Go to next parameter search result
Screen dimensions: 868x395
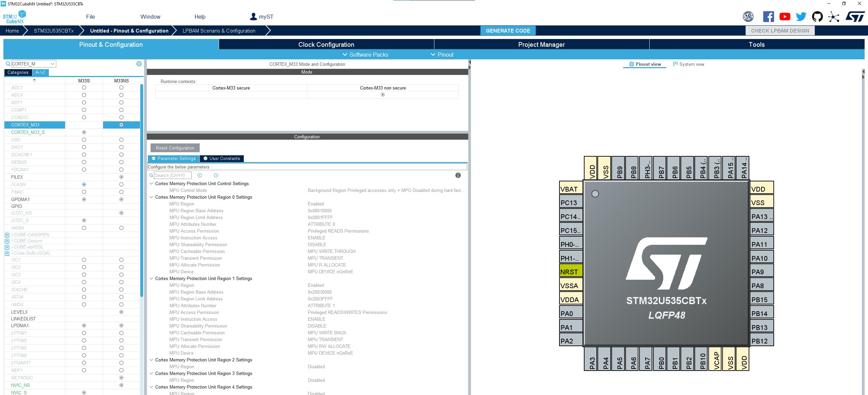[x=216, y=175]
